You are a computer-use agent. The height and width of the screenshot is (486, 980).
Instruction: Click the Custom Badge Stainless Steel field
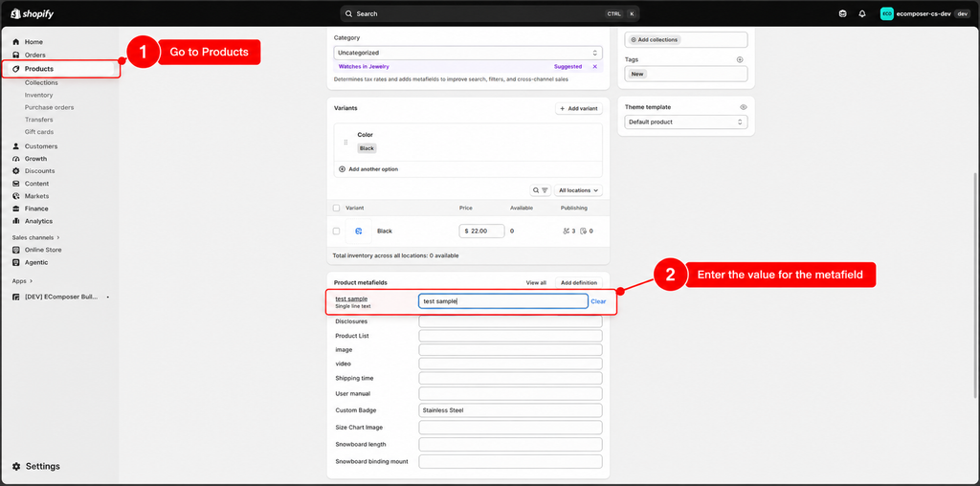[511, 410]
